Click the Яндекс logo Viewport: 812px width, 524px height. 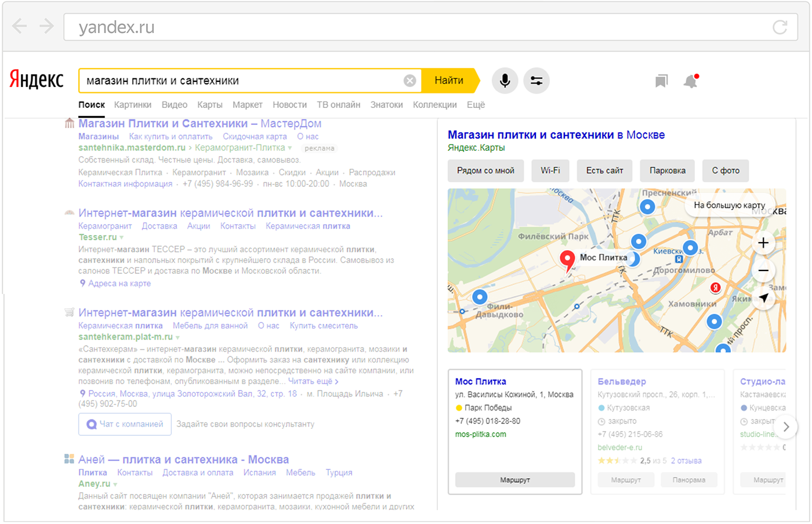tap(37, 81)
